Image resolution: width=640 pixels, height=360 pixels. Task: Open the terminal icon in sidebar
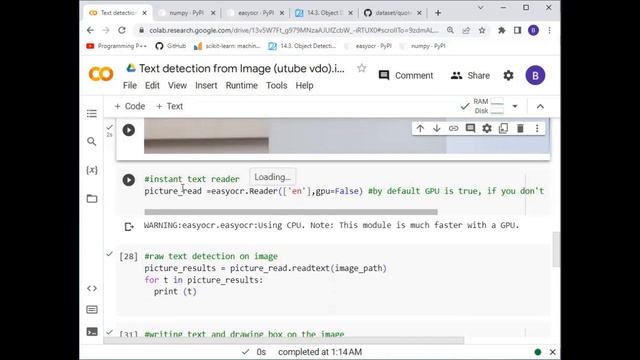click(92, 331)
